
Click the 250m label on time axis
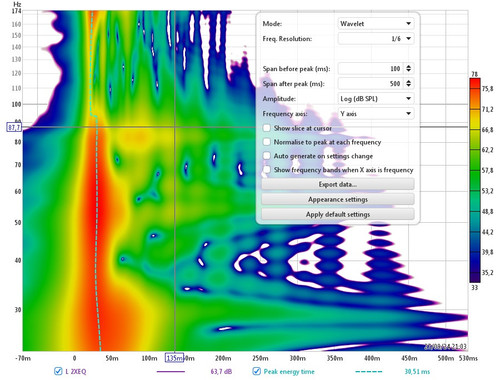[x=260, y=358]
